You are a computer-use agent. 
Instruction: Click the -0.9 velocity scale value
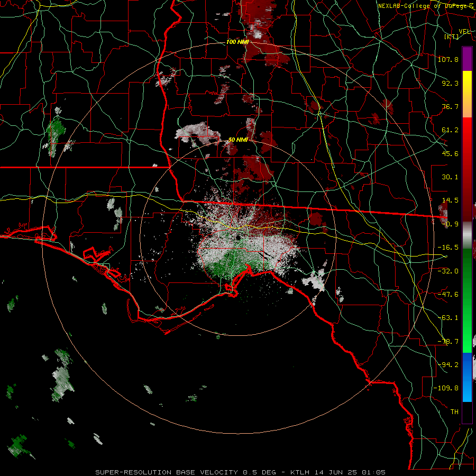(x=450, y=224)
